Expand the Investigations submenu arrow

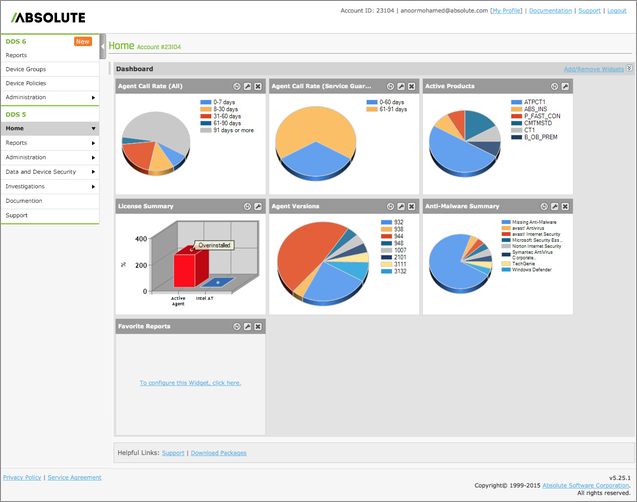93,186
